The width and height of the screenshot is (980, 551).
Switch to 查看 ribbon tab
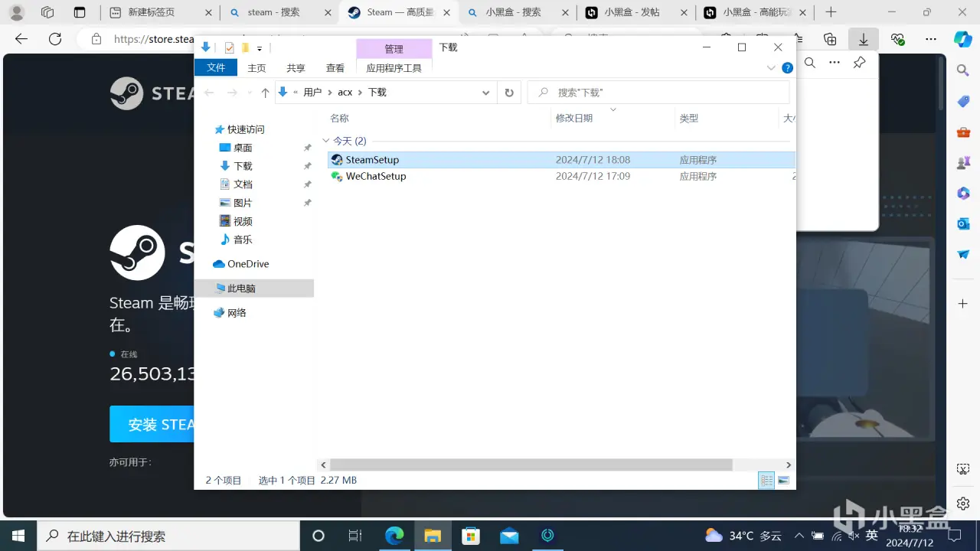pyautogui.click(x=335, y=67)
